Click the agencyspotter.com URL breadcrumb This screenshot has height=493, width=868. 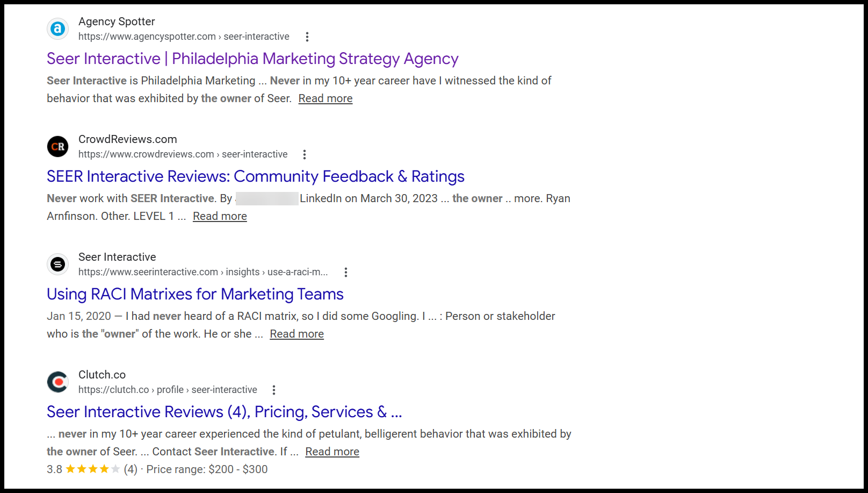point(184,37)
